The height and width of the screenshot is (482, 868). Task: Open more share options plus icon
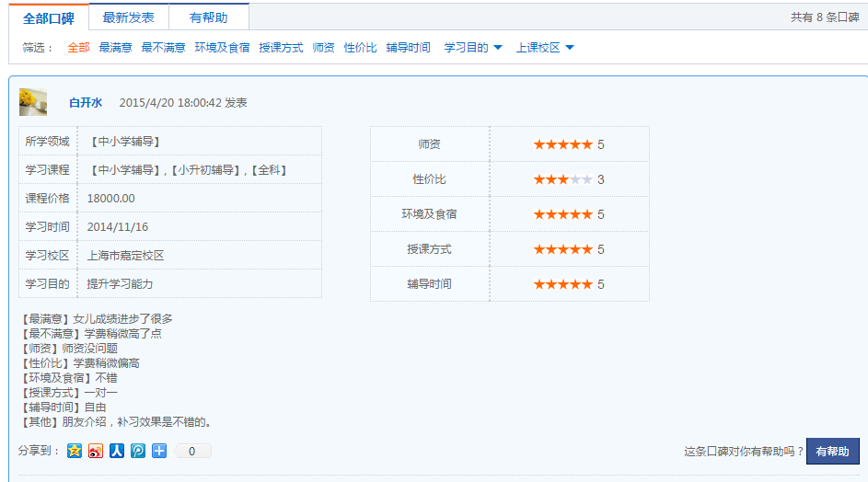[159, 451]
